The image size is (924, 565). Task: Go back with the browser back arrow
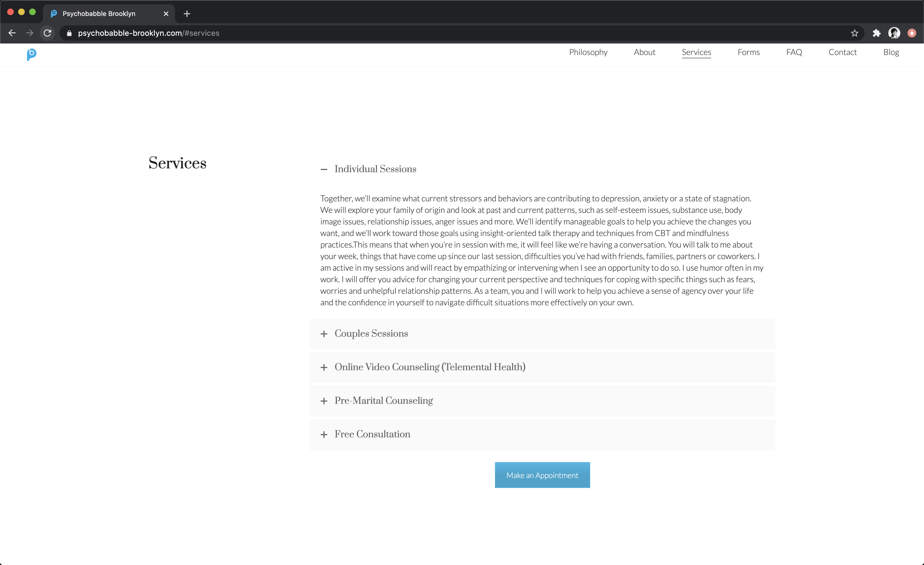click(x=12, y=33)
